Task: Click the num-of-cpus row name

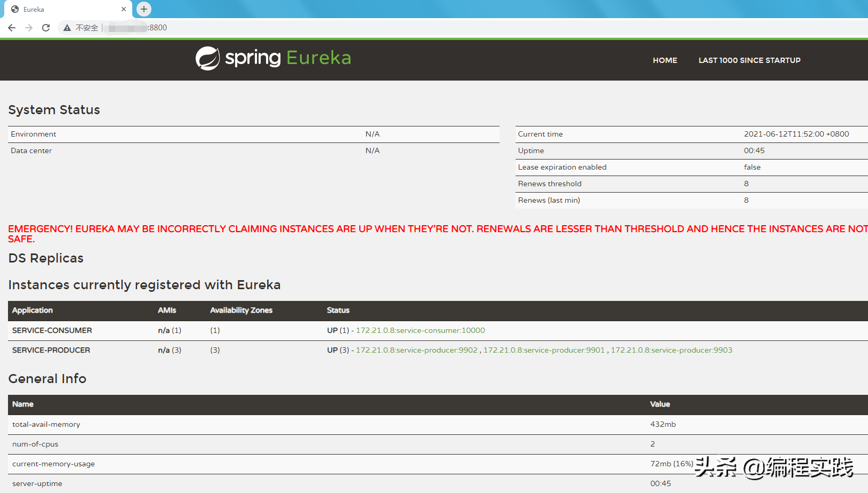Action: tap(35, 444)
